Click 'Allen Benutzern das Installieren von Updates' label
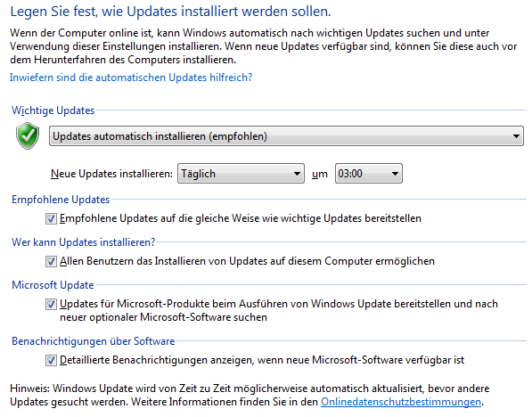This screenshot has height=417, width=532. pos(247,261)
